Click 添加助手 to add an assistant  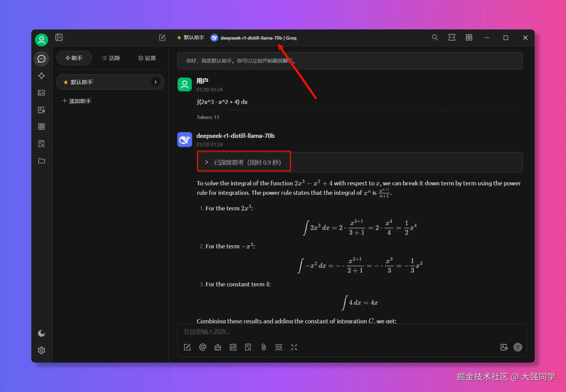click(x=77, y=101)
